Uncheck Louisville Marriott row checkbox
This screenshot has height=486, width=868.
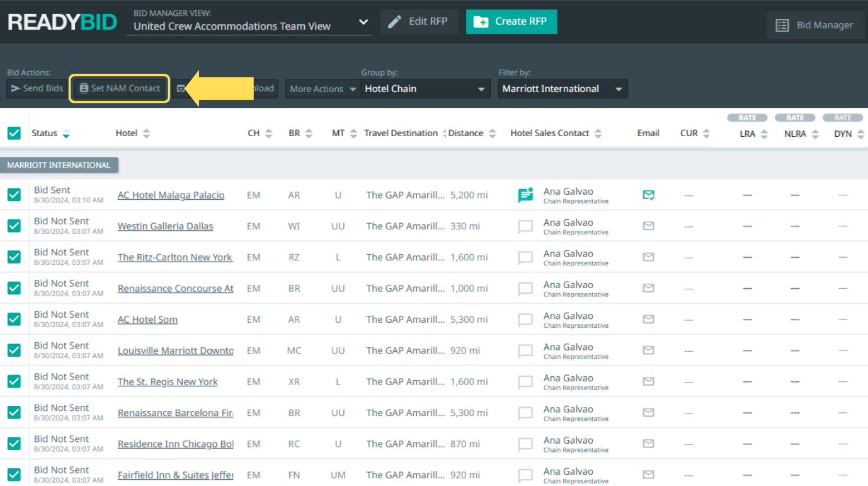click(x=14, y=350)
